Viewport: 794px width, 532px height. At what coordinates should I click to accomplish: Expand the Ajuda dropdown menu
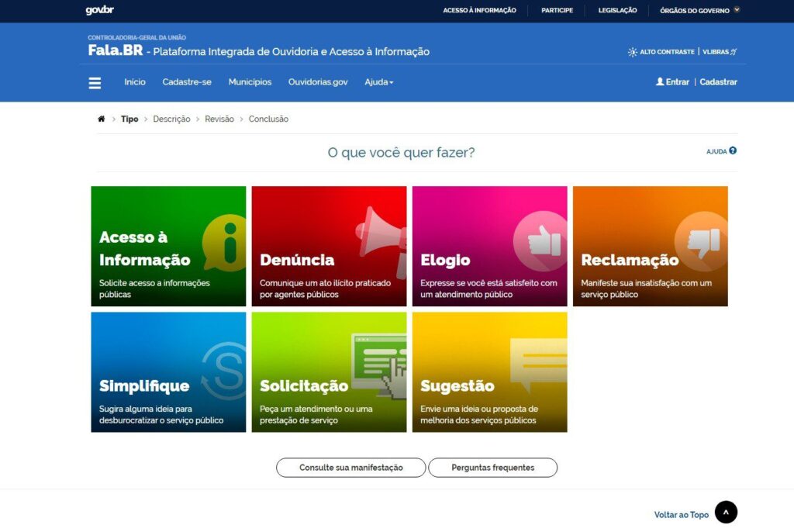(x=378, y=82)
